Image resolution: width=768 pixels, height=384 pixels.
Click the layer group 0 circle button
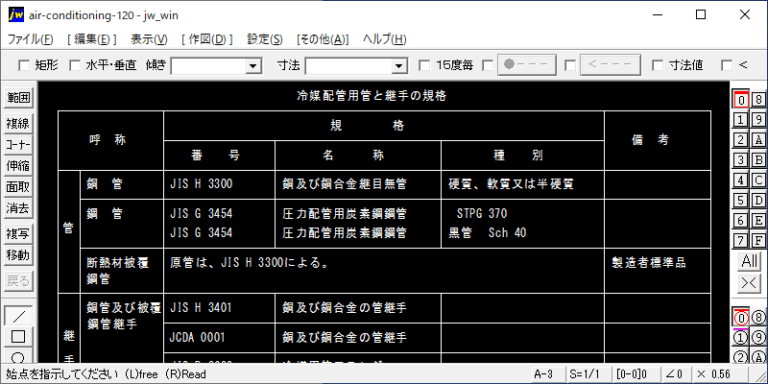pos(741,318)
